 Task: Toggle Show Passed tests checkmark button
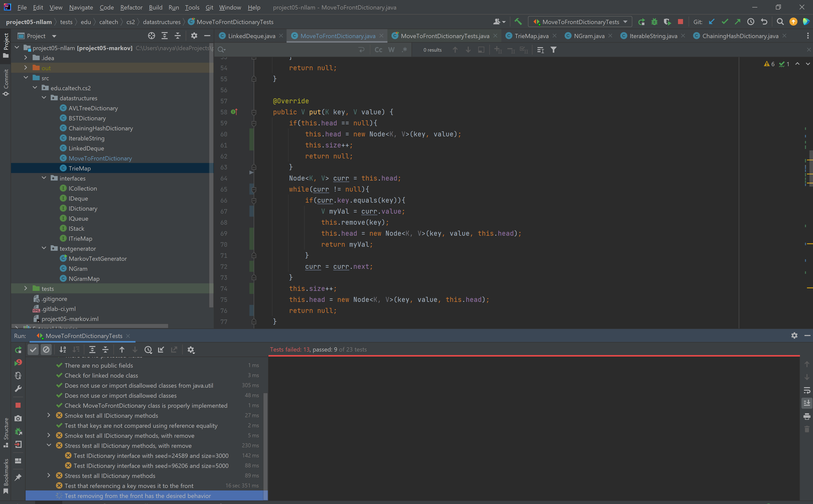33,349
